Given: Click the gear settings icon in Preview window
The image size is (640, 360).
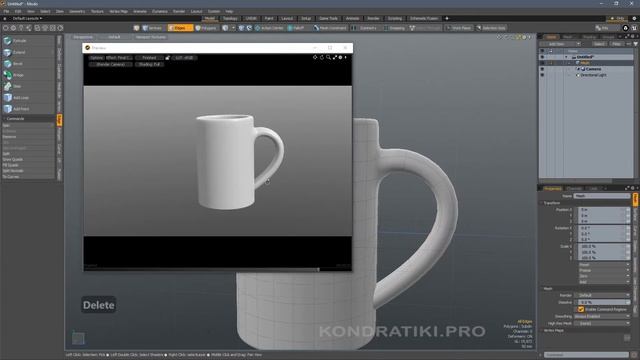Looking at the screenshot, I should pyautogui.click(x=340, y=58).
